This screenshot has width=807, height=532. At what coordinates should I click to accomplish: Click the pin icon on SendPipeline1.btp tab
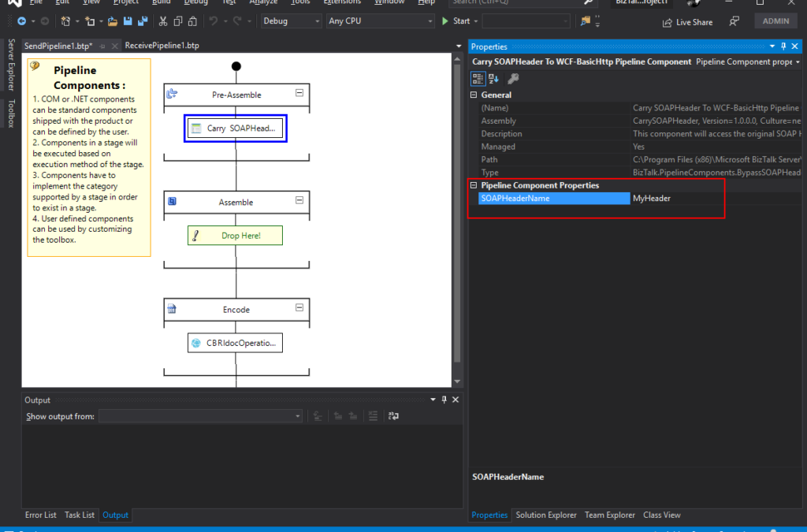[102, 47]
